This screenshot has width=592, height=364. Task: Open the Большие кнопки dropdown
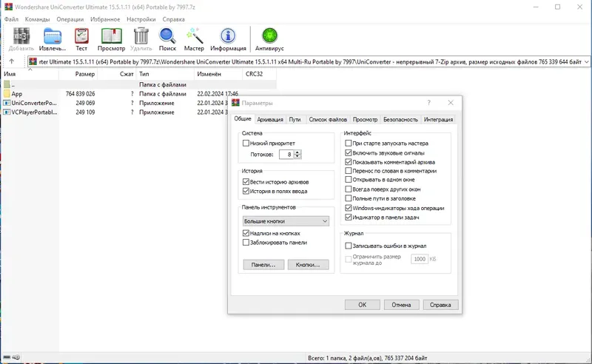[286, 221]
